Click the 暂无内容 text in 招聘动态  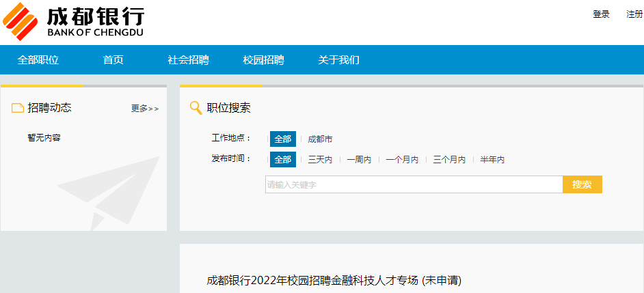coord(44,138)
